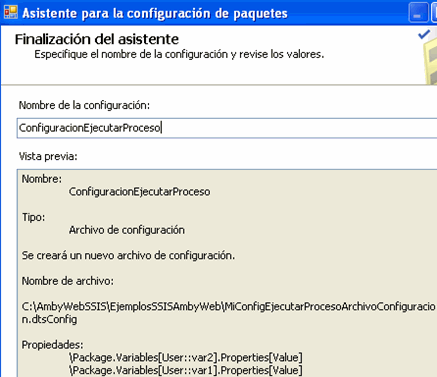Click 'Tipo:' in the preview box
The image size is (437, 377).
[x=34, y=217]
